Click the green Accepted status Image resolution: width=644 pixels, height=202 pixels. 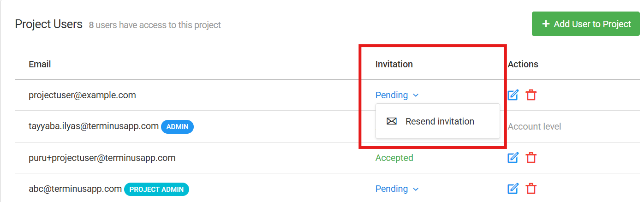coord(394,158)
